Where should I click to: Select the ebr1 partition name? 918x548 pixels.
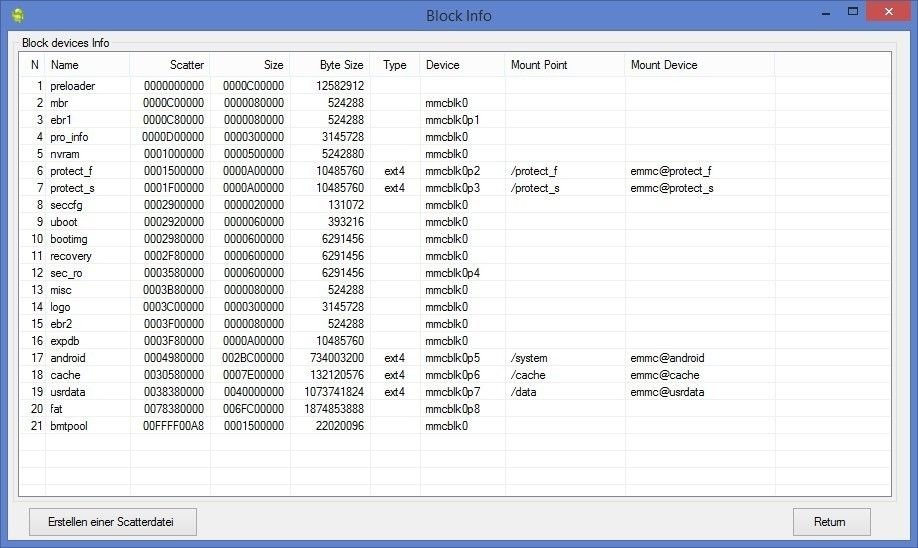point(61,120)
